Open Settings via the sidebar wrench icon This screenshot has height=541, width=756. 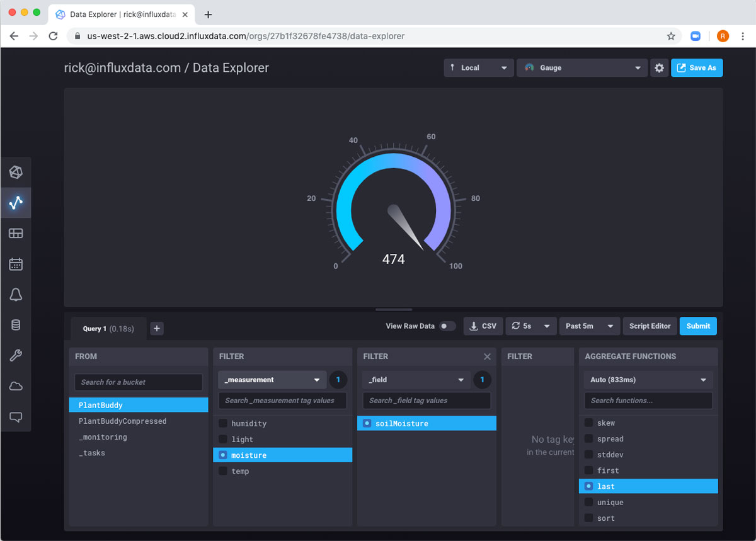point(16,356)
